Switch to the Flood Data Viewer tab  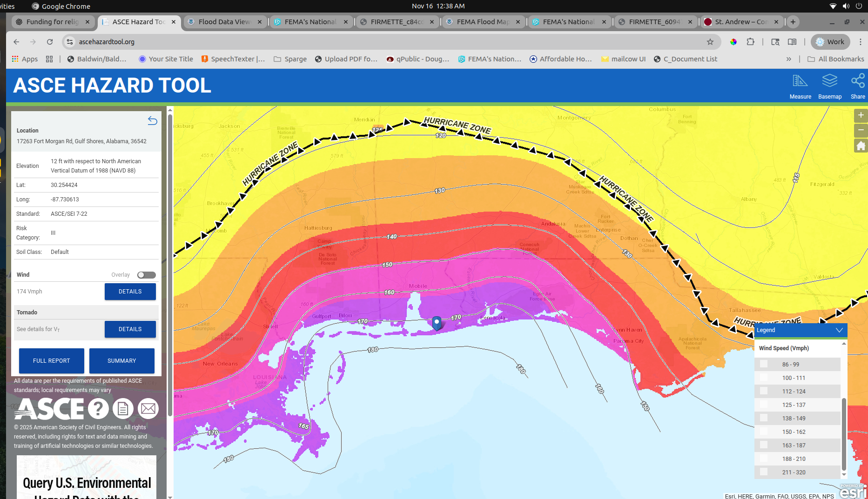click(223, 21)
